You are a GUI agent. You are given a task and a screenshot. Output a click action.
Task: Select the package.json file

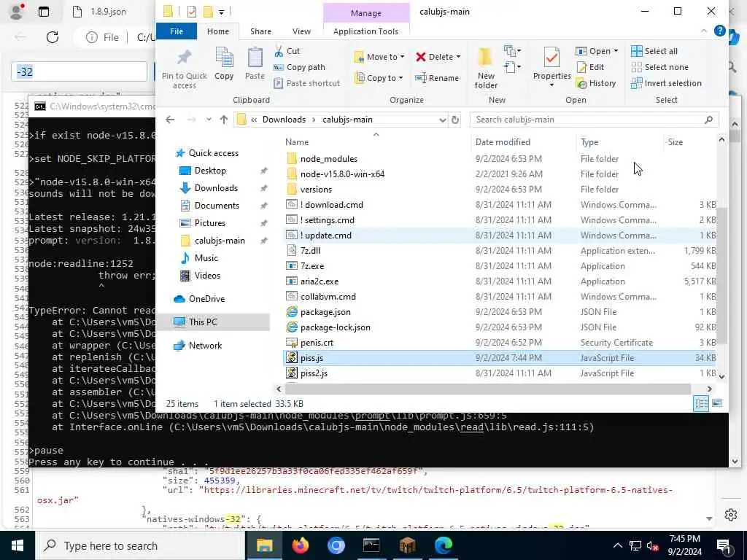click(325, 312)
